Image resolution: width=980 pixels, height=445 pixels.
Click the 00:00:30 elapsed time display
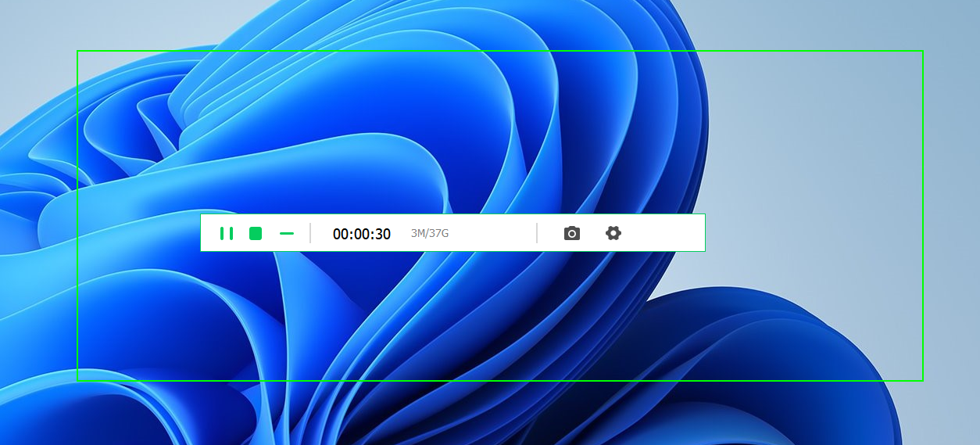coord(362,234)
